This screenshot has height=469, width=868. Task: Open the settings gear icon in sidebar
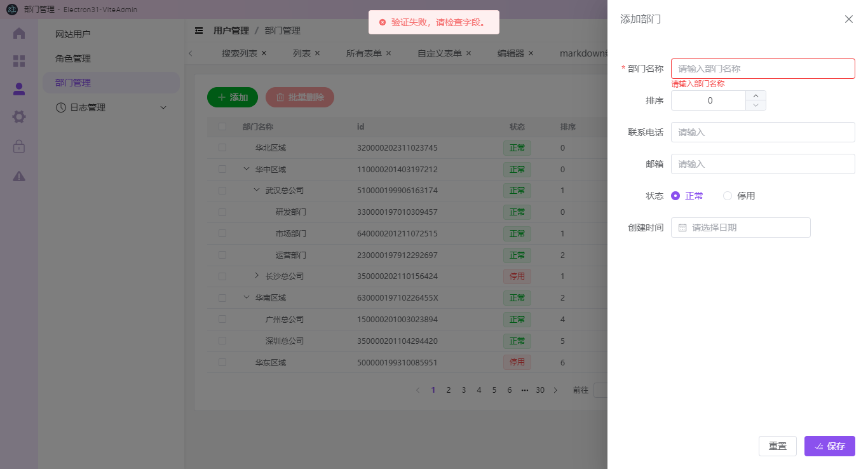point(18,117)
